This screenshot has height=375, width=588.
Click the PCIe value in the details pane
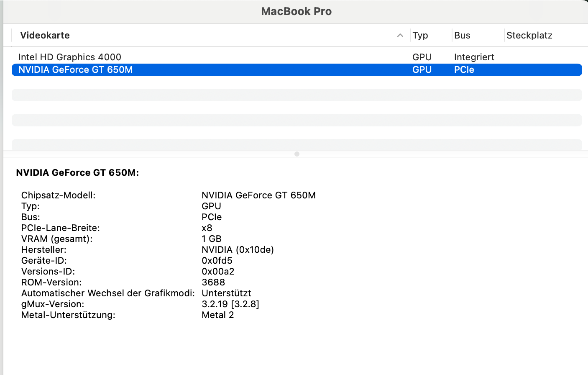point(212,217)
